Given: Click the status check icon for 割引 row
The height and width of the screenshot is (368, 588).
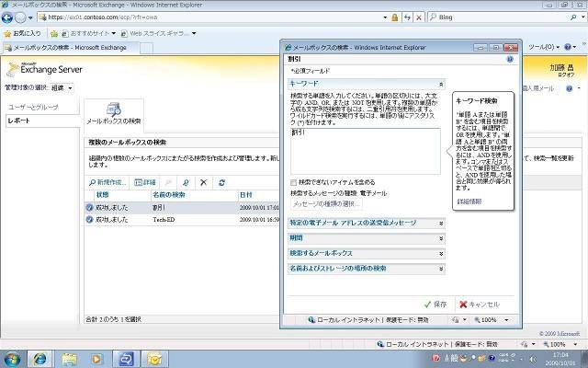Looking at the screenshot, I should (89, 208).
